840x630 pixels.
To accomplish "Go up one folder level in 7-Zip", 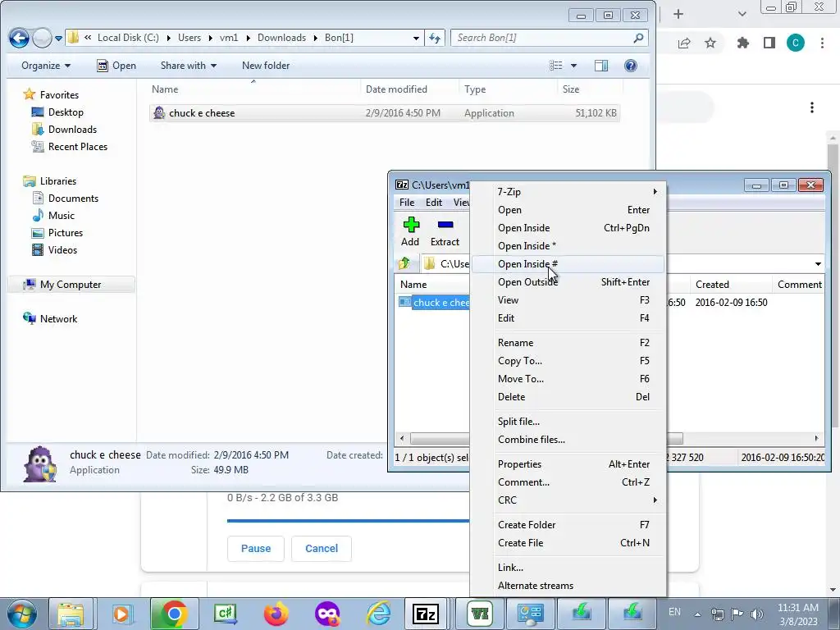I will point(404,263).
